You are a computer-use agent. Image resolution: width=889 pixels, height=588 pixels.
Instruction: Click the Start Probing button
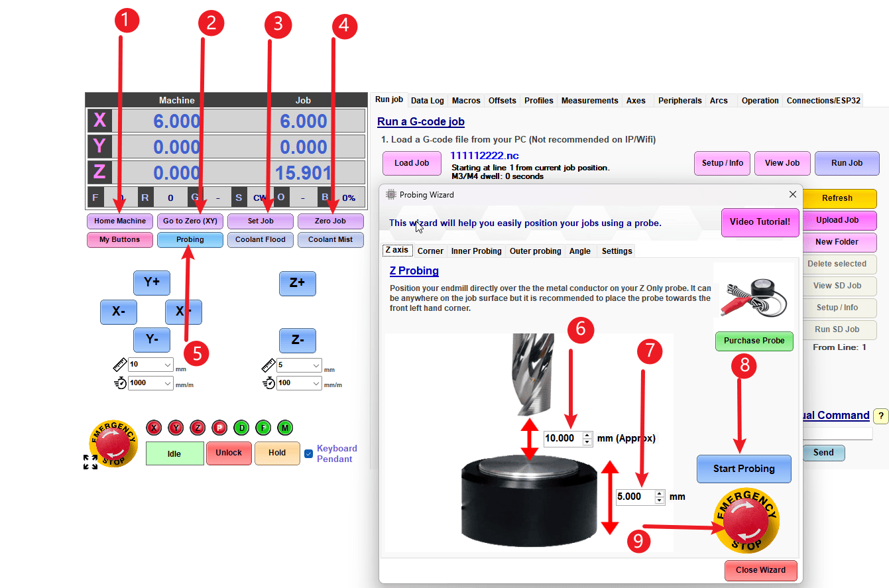(x=744, y=469)
